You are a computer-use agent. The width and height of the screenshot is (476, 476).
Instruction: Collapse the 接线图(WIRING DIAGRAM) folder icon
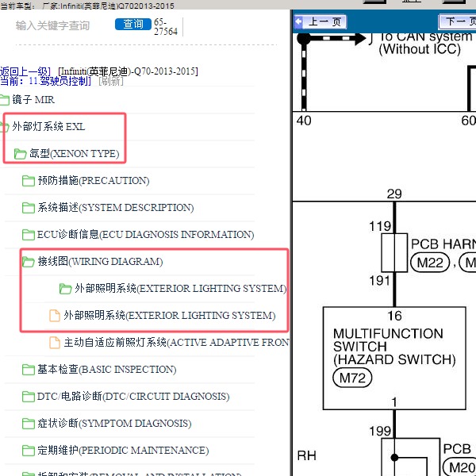pyautogui.click(x=29, y=262)
